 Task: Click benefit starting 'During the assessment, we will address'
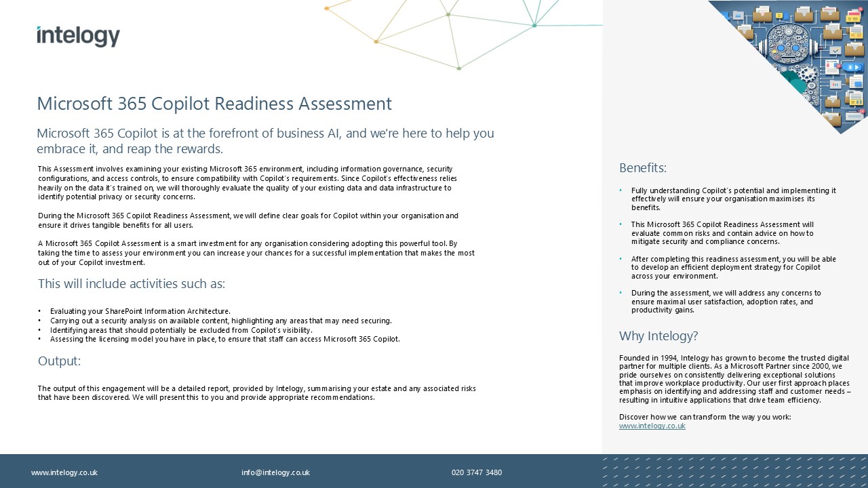(726, 302)
